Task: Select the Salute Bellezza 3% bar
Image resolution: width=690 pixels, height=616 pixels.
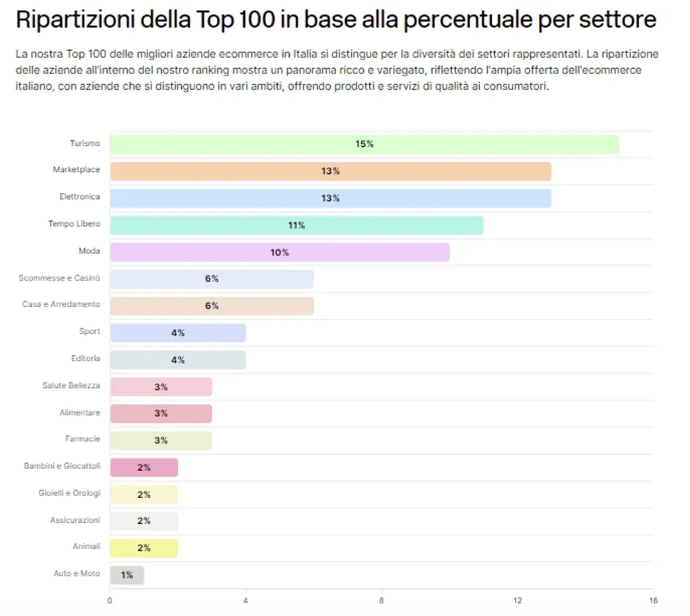Action: coord(161,387)
